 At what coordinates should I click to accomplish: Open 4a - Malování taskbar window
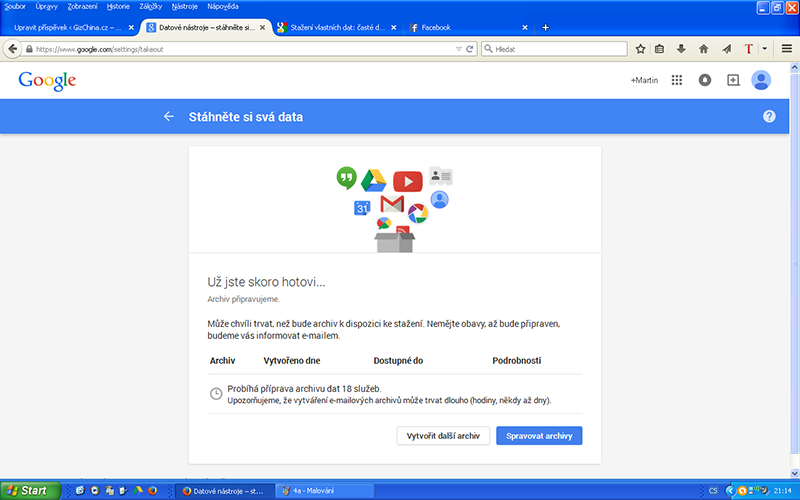click(325, 491)
